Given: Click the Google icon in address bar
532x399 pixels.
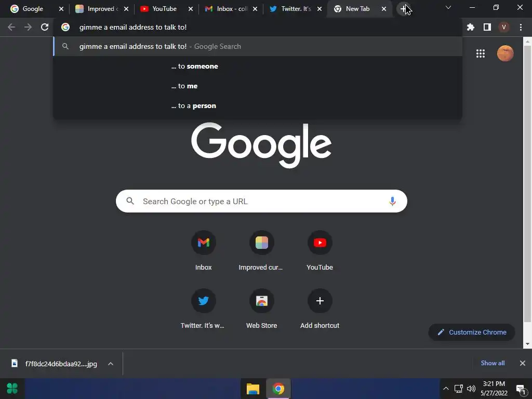Looking at the screenshot, I should (65, 27).
